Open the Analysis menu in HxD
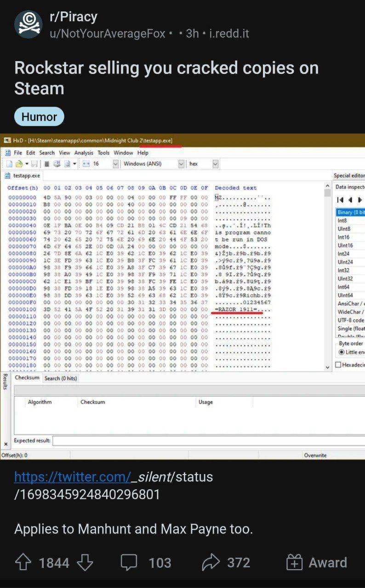 84,153
